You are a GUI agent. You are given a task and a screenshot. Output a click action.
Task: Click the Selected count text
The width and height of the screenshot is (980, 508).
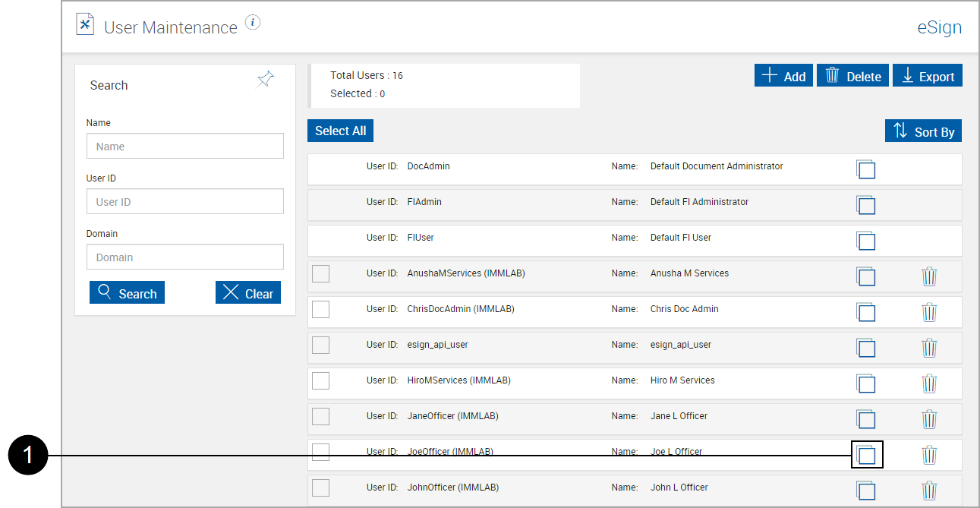358,93
